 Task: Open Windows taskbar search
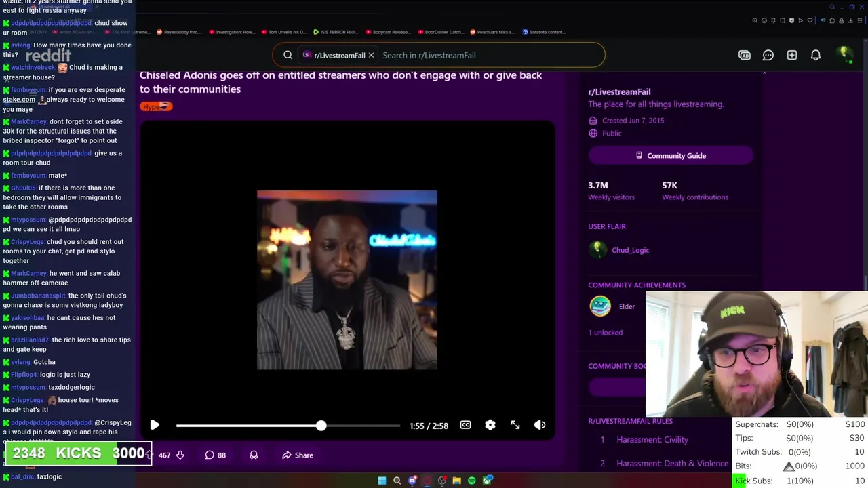pos(397,481)
